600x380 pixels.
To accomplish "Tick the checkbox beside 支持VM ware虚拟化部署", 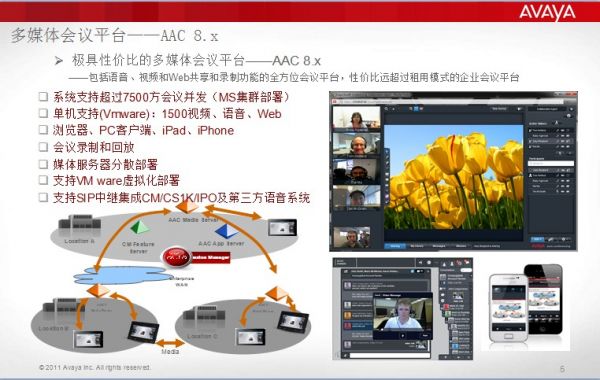I will point(43,180).
